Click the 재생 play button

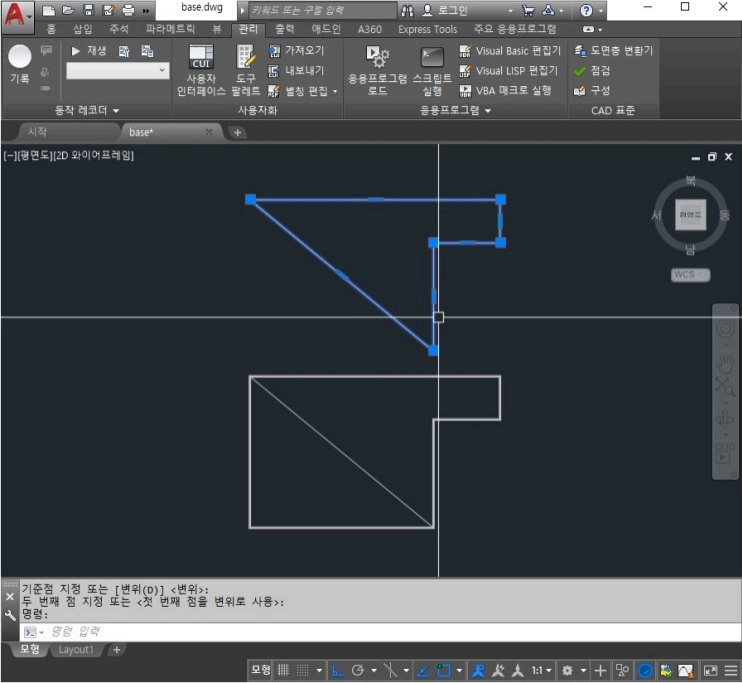pyautogui.click(x=88, y=51)
